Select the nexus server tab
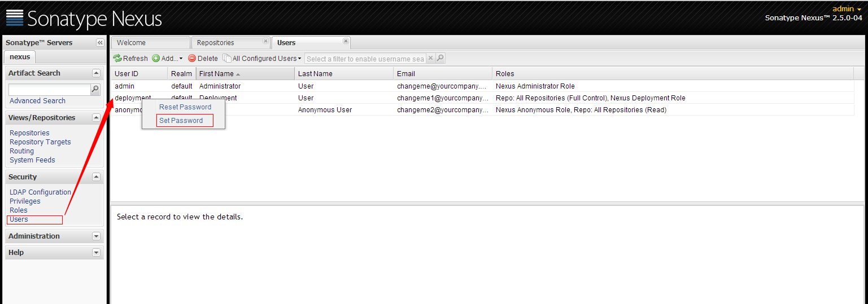This screenshot has width=868, height=304. point(20,57)
